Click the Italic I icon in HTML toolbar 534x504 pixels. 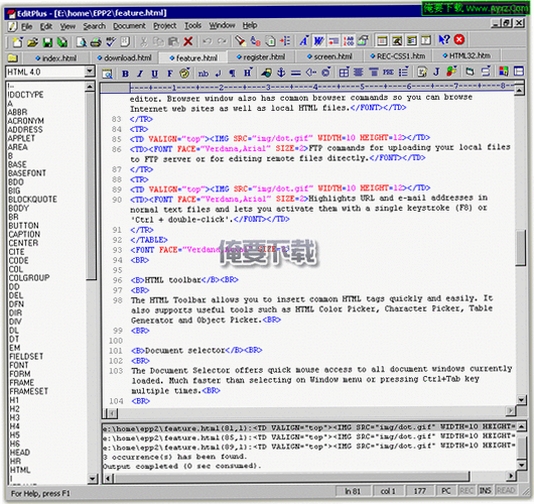pos(140,73)
